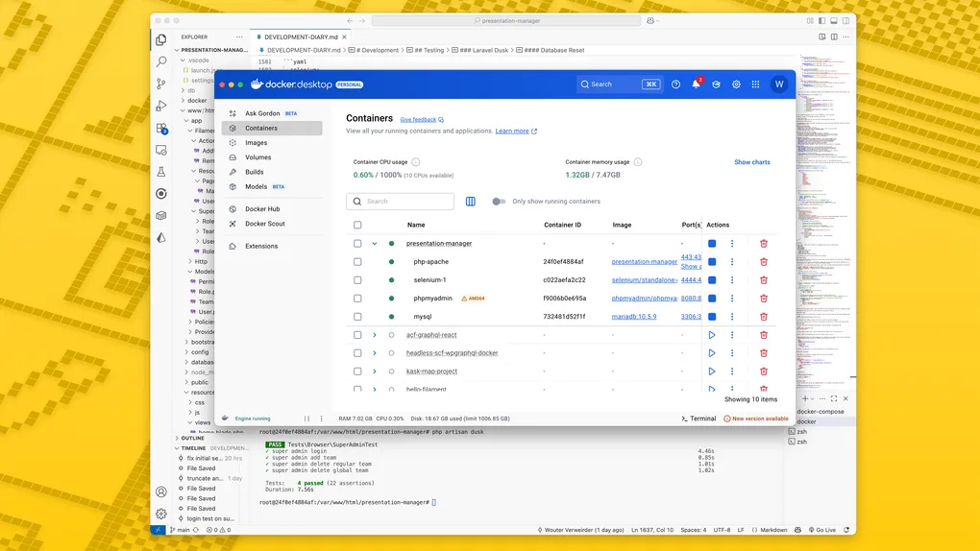
Task: Open Docker Desktop notifications bell
Action: point(696,84)
